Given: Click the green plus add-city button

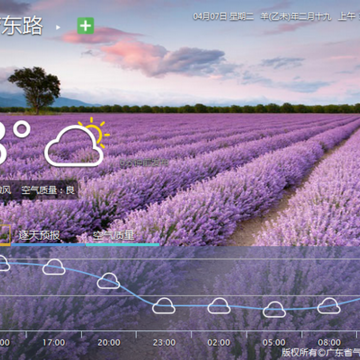Looking at the screenshot, I should (x=86, y=26).
